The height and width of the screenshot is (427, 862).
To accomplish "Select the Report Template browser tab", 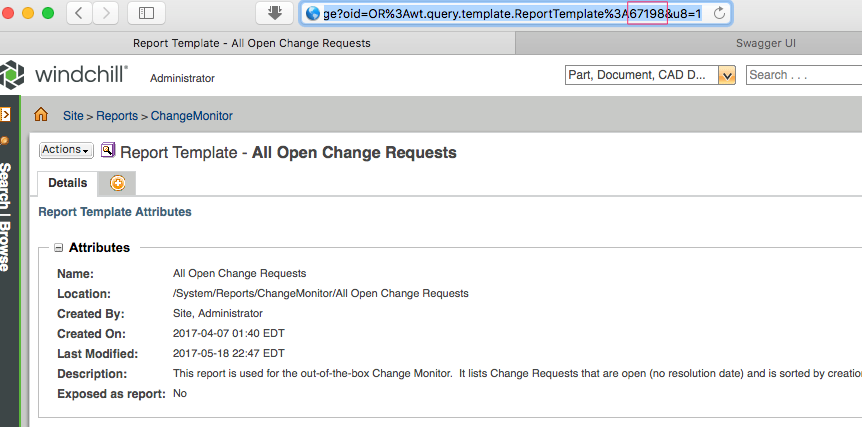I will (252, 43).
